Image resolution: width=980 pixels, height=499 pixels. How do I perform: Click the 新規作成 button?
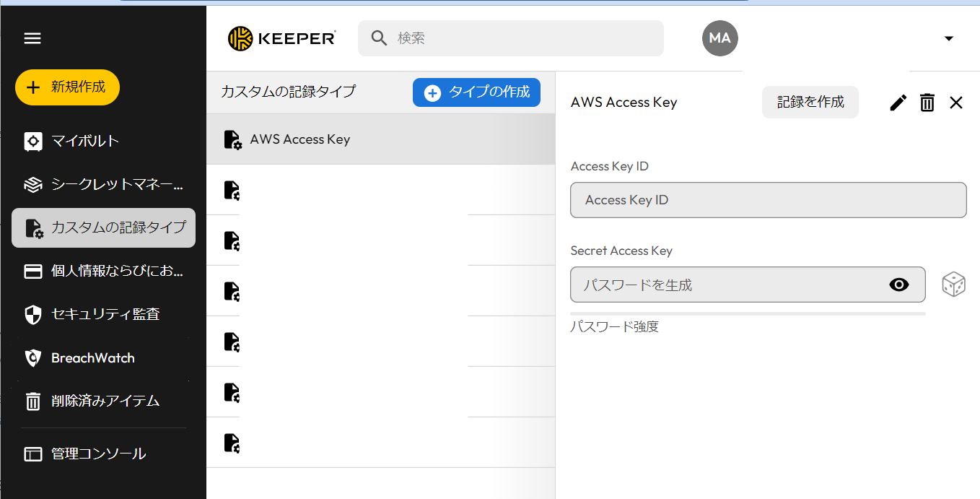point(67,87)
